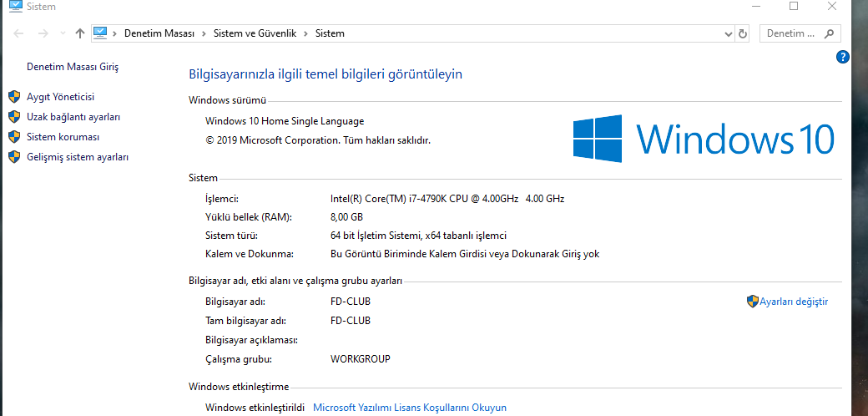Select Sistem ve Güvenlik in the breadcrumb
Image resolution: width=868 pixels, height=416 pixels.
[x=255, y=33]
